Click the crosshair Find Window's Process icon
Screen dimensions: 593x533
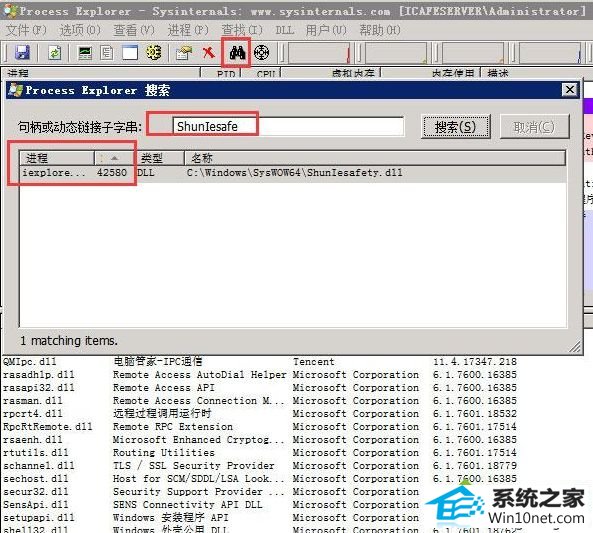point(261,52)
